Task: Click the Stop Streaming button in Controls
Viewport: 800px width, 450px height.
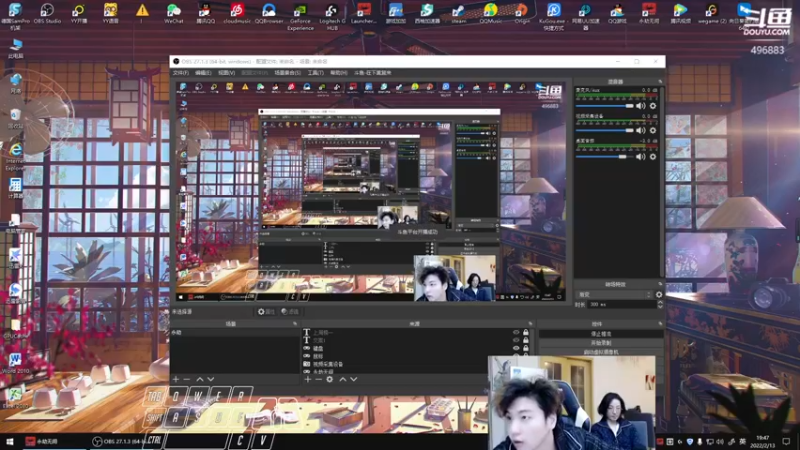Action: 601,334
